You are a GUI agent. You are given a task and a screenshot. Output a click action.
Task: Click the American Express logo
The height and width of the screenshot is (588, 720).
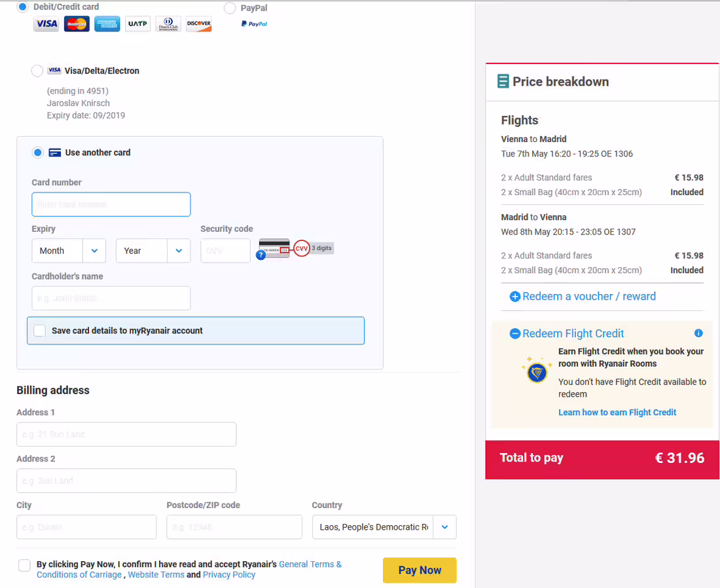pyautogui.click(x=107, y=24)
